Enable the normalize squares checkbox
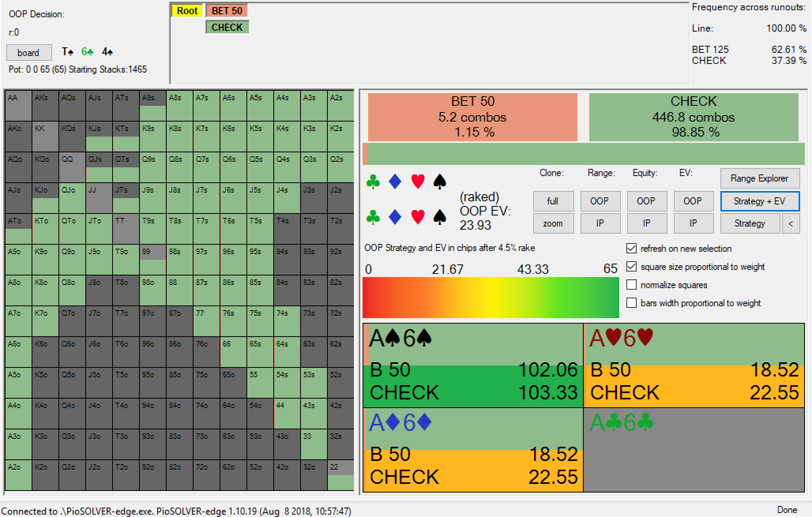812x517 pixels. click(x=632, y=285)
